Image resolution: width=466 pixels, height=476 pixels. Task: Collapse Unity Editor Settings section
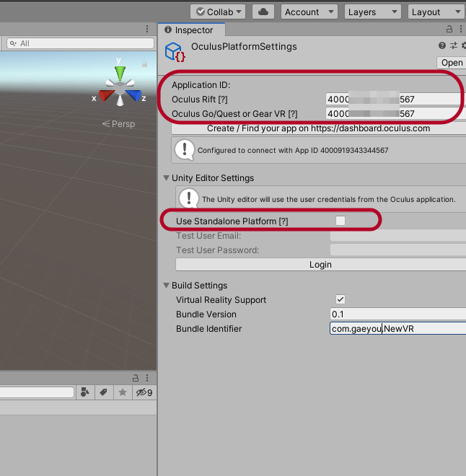click(x=166, y=178)
